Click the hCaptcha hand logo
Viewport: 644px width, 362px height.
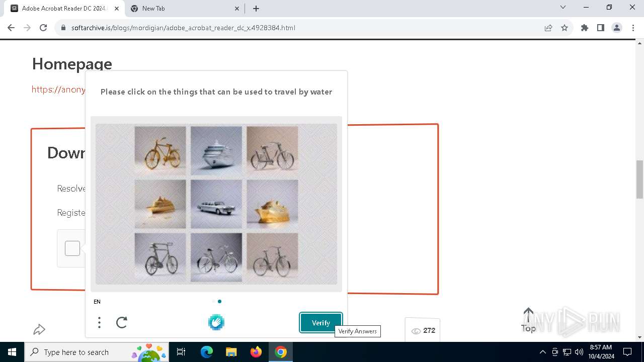click(216, 322)
